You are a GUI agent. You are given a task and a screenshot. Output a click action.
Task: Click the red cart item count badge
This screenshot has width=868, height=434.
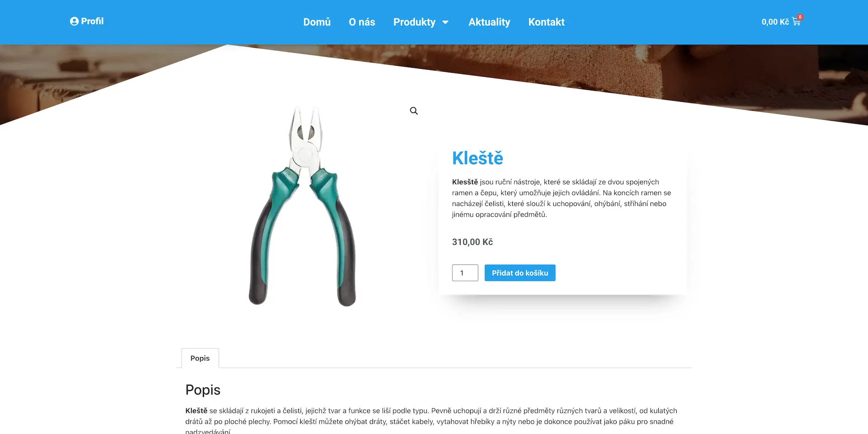(800, 17)
